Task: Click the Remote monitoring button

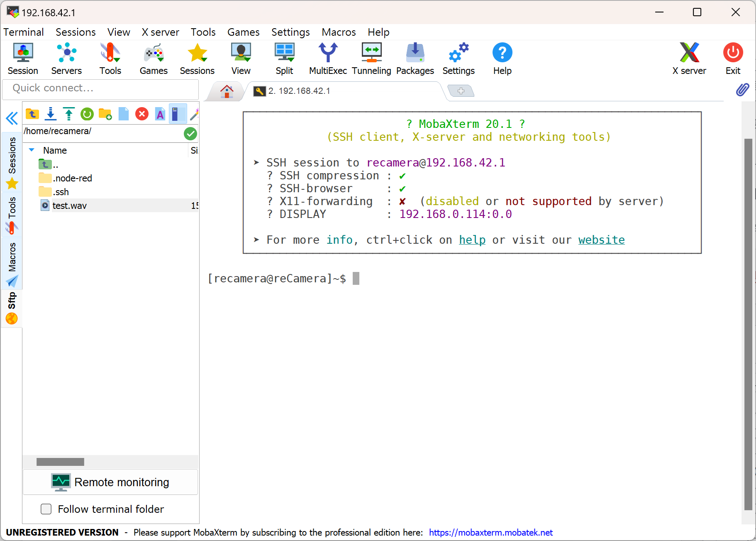Action: [x=110, y=482]
